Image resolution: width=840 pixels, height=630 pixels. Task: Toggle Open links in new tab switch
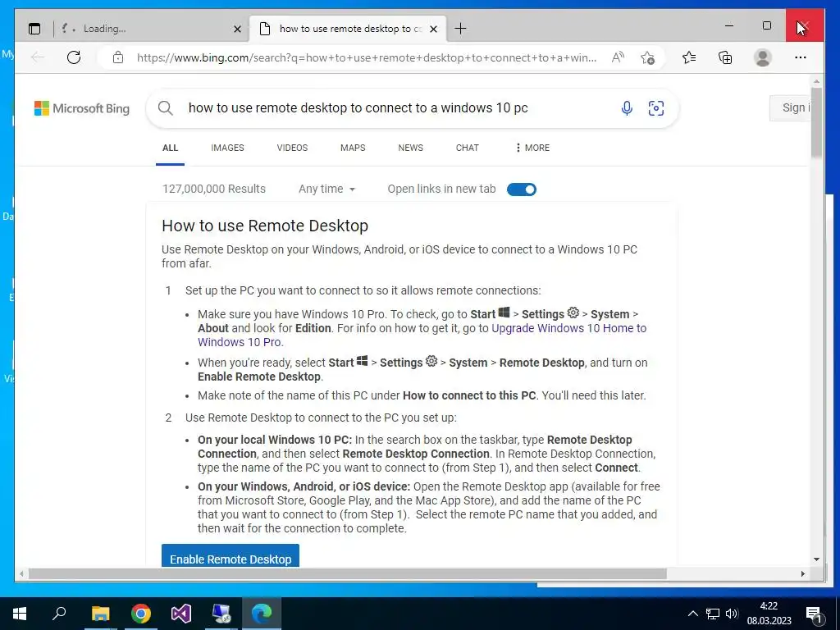(x=521, y=189)
